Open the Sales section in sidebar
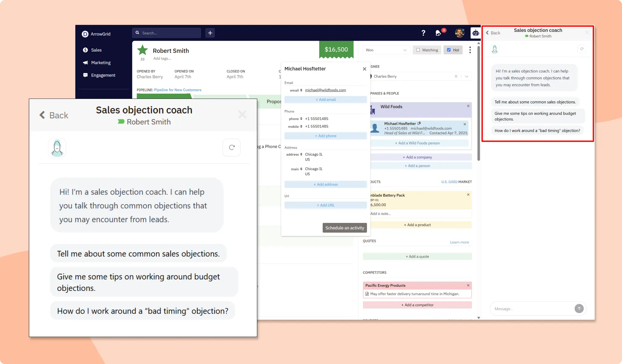 (x=96, y=50)
